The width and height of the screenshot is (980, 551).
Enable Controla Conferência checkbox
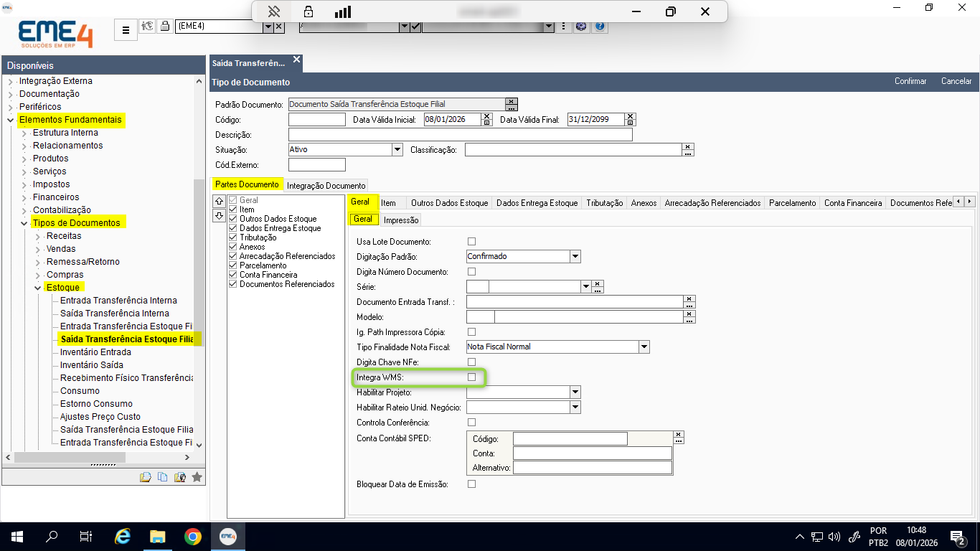point(471,422)
